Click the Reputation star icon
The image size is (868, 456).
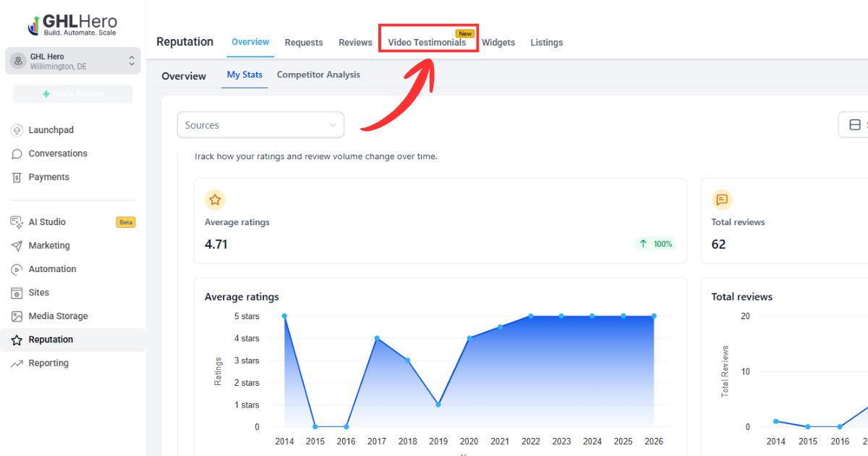point(17,340)
